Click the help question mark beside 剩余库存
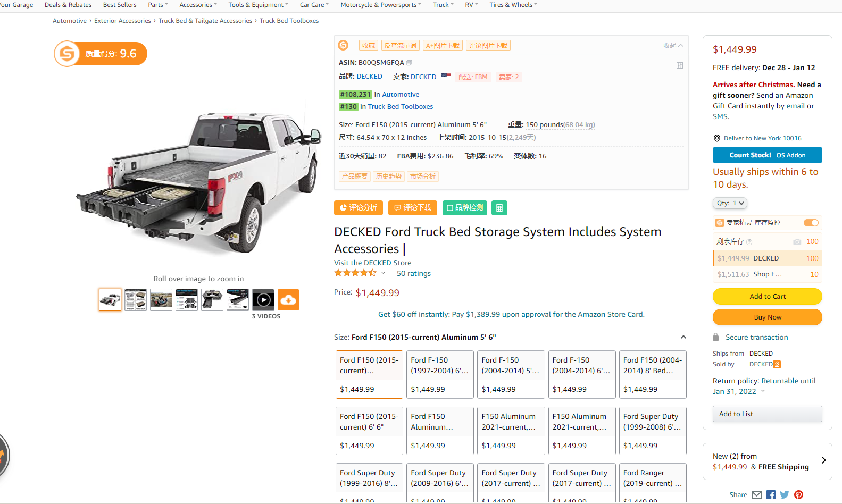Viewport: 842px width, 504px height. point(749,242)
